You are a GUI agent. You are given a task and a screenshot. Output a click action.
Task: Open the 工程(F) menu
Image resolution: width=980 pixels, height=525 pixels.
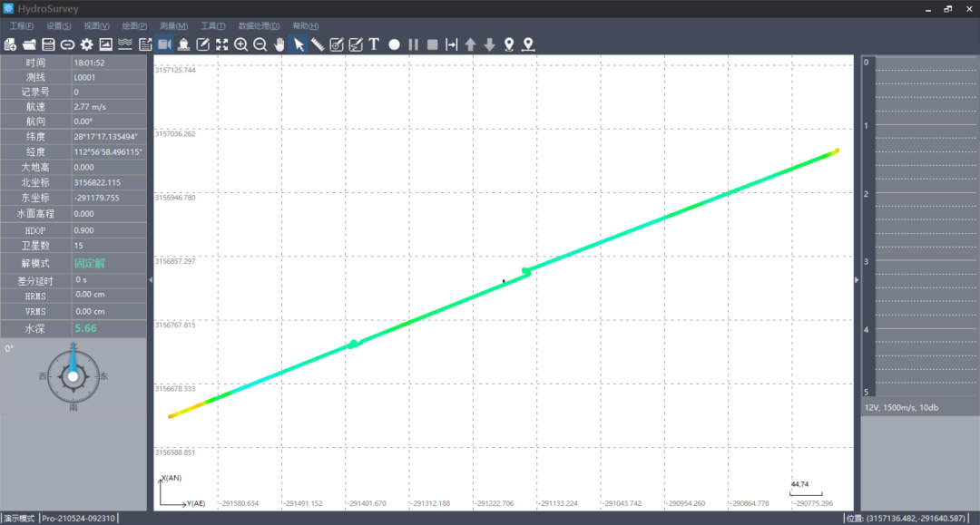click(21, 25)
